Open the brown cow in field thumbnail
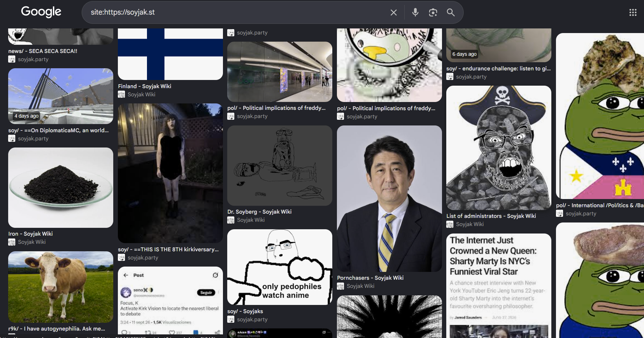The image size is (644, 338). (61, 287)
